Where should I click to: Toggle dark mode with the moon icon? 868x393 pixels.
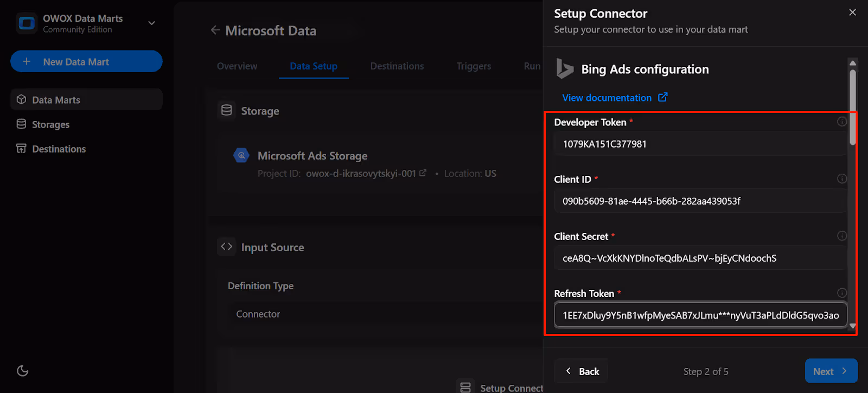coord(23,371)
